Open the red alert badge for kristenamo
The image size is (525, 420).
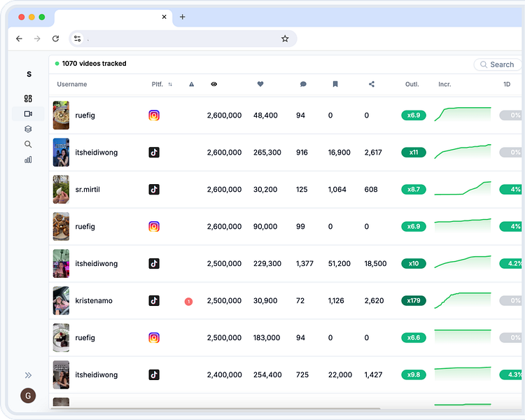pyautogui.click(x=188, y=302)
